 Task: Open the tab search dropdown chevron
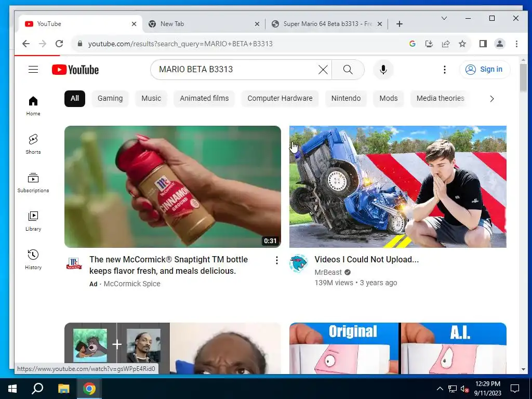(x=444, y=18)
